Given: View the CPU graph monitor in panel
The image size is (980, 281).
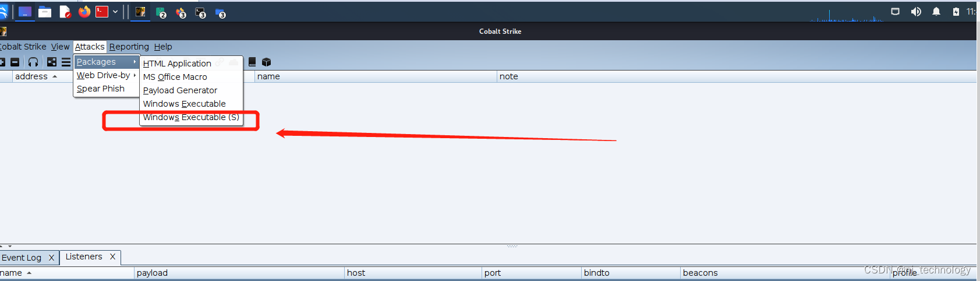Looking at the screenshot, I should click(x=847, y=15).
